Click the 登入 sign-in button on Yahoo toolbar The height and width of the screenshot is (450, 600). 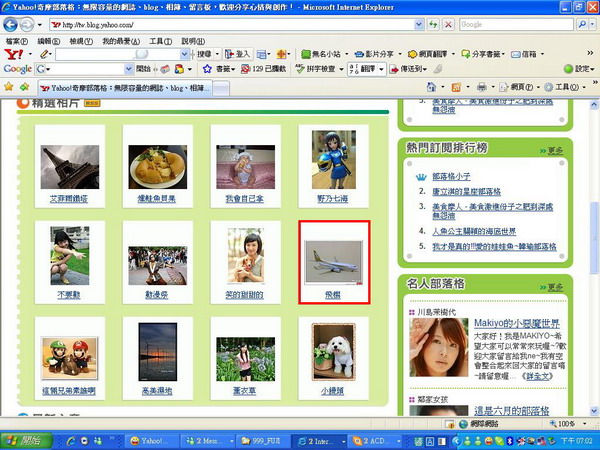click(x=238, y=54)
